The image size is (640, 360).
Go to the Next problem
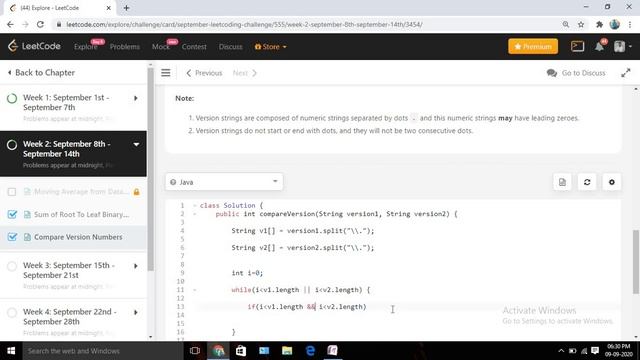244,73
